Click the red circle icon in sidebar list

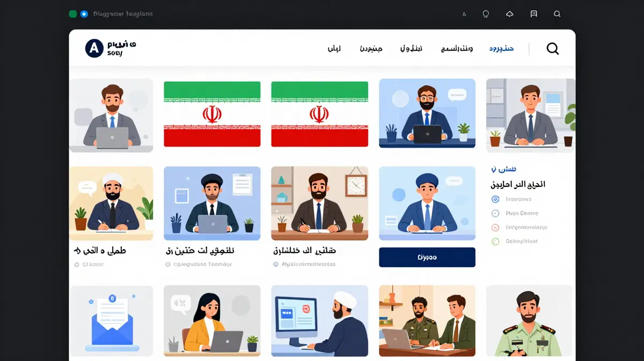coord(495,227)
